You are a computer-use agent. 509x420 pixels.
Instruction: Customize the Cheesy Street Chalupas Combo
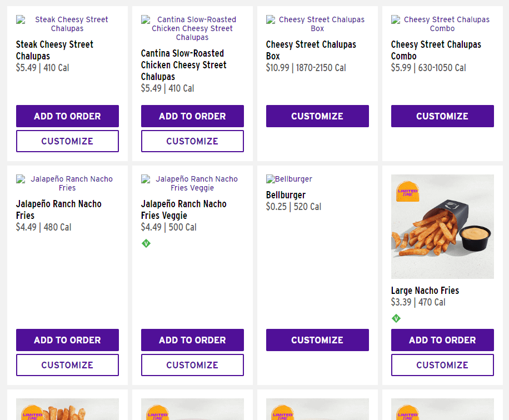tap(442, 116)
